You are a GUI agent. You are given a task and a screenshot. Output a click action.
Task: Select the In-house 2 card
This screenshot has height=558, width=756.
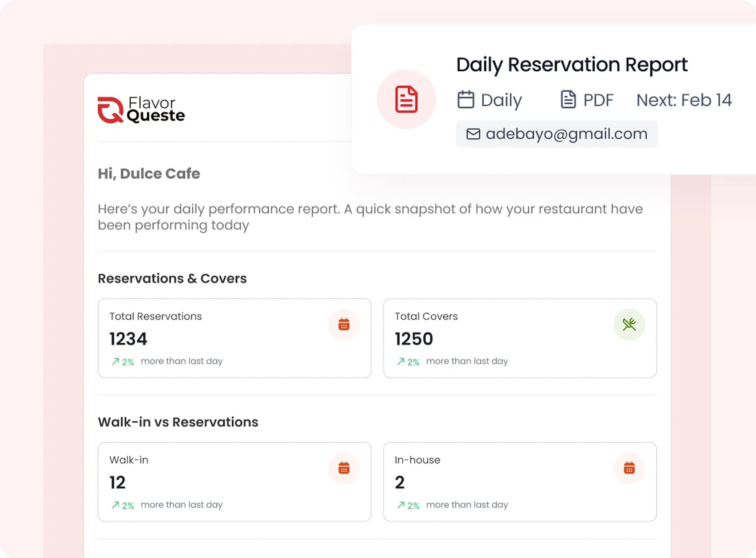tap(520, 482)
